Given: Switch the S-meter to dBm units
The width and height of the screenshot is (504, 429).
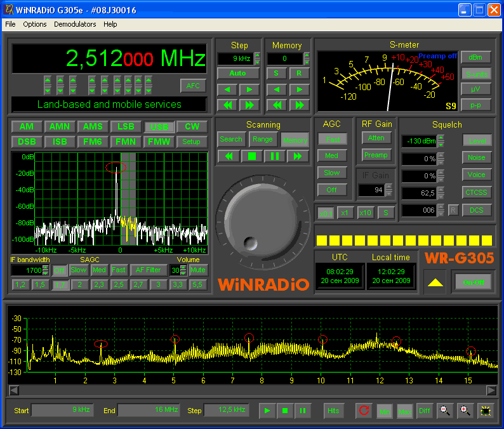Looking at the screenshot, I should [475, 57].
